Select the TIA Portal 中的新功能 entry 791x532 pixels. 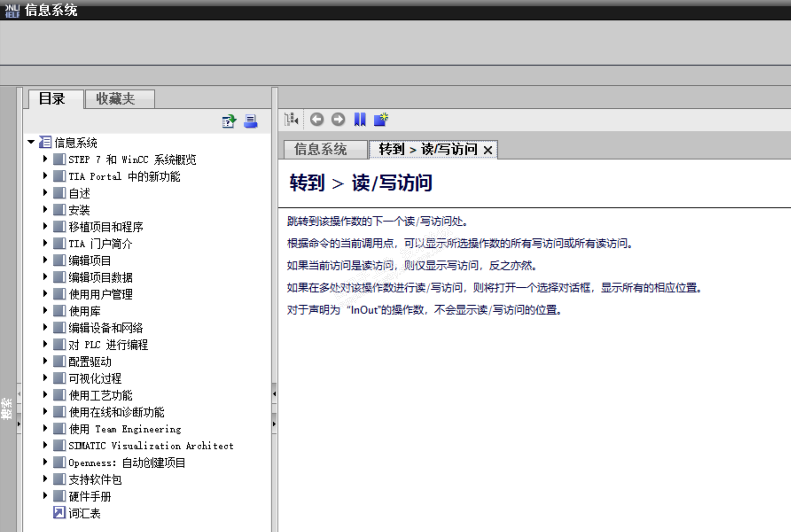pyautogui.click(x=124, y=176)
